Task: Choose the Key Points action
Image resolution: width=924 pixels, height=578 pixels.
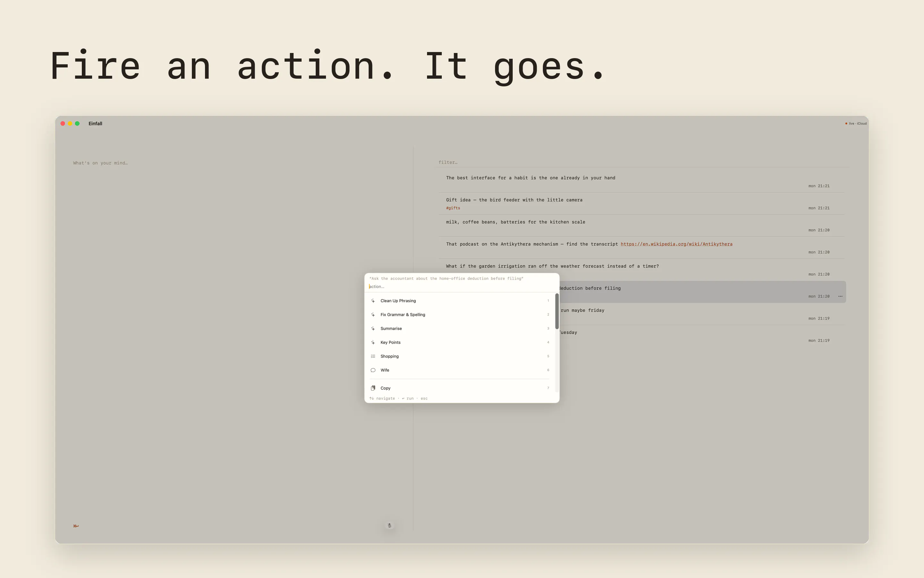Action: click(x=460, y=343)
